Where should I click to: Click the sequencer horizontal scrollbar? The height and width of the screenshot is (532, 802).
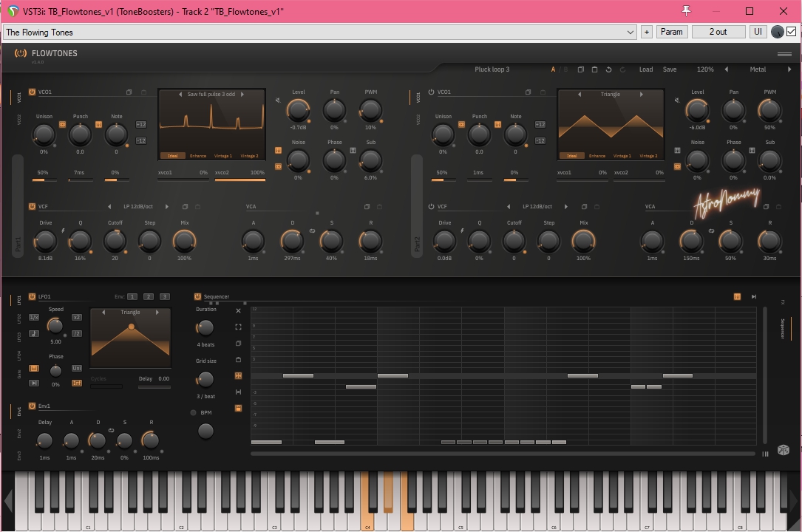click(503, 453)
